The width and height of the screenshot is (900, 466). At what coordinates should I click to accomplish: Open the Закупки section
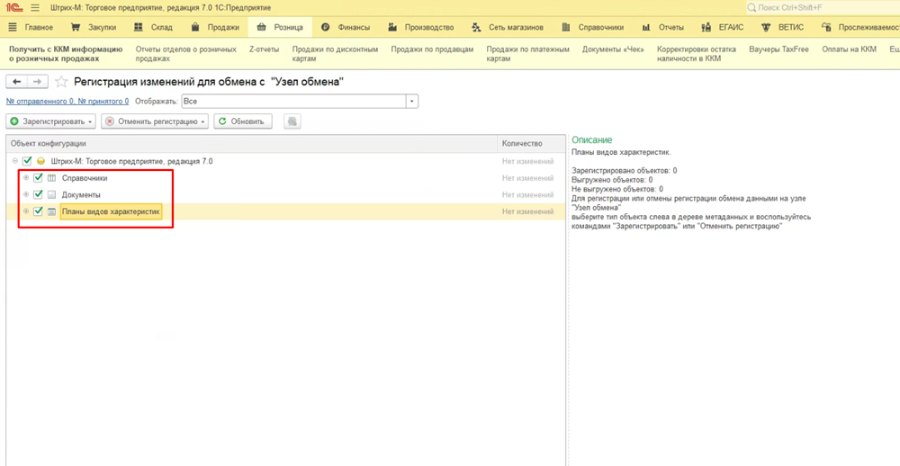[x=94, y=28]
